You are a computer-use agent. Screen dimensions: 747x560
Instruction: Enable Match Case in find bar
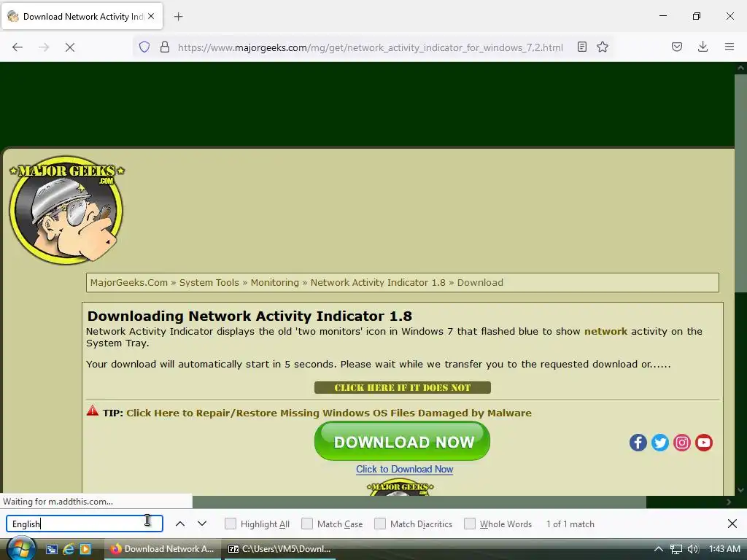(307, 524)
